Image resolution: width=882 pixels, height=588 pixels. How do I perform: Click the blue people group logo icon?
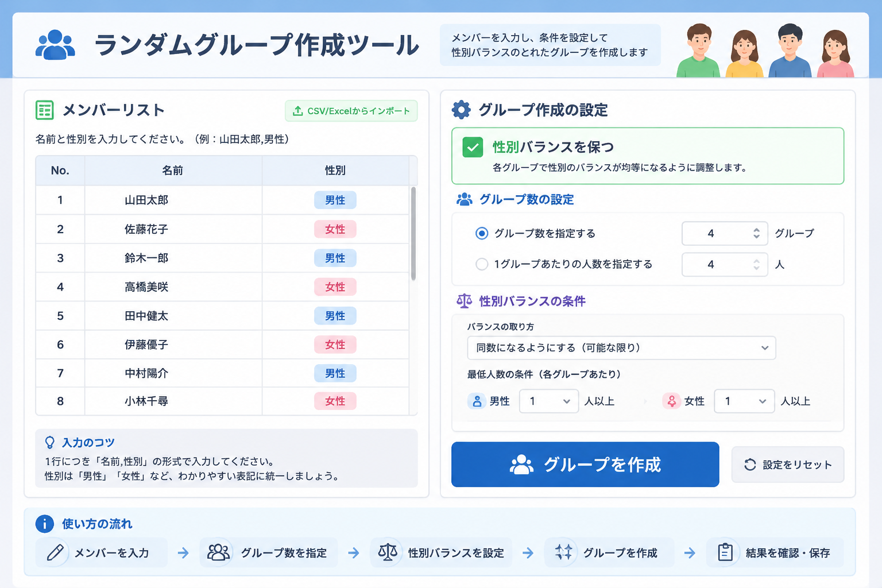click(55, 45)
